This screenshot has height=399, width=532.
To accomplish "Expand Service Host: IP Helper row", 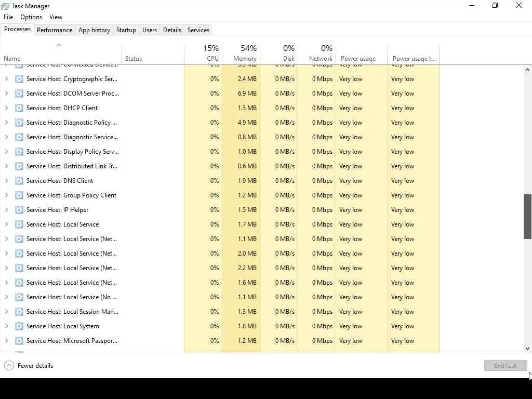I will [x=6, y=210].
